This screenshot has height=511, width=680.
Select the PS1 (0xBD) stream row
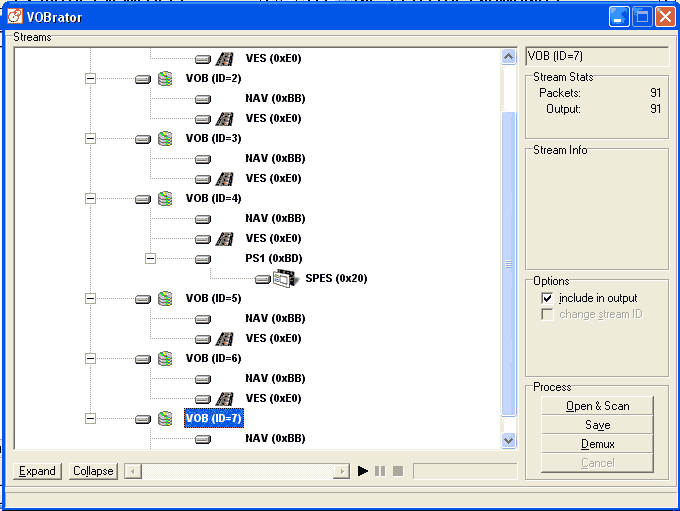point(274,259)
